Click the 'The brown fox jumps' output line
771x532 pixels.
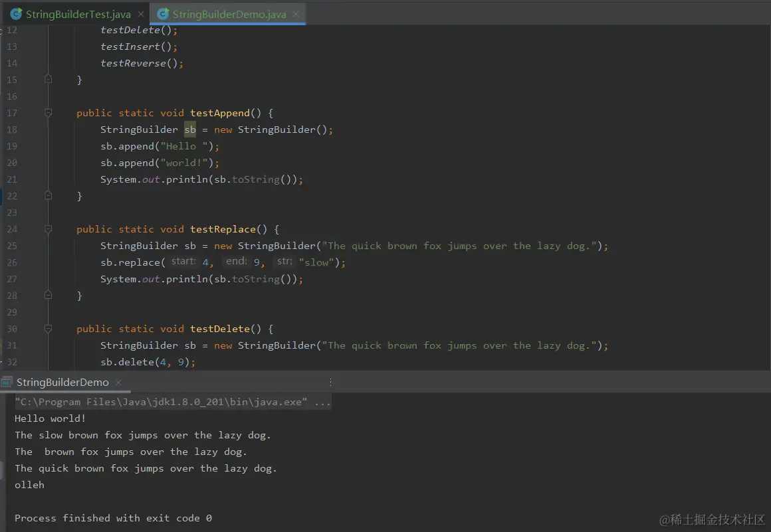[131, 452]
